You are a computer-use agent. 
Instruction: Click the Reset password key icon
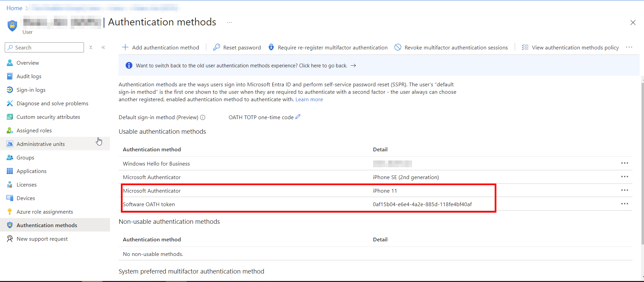click(x=217, y=47)
